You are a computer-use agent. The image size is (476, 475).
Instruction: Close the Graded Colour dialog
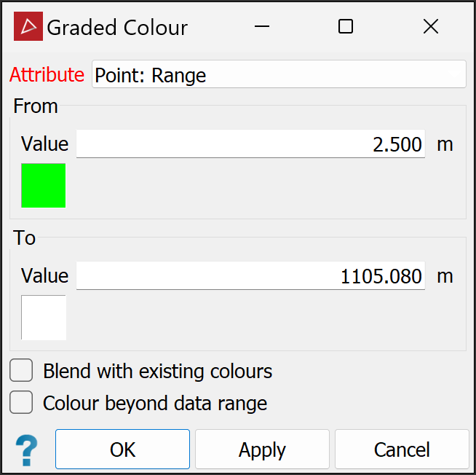click(x=430, y=27)
